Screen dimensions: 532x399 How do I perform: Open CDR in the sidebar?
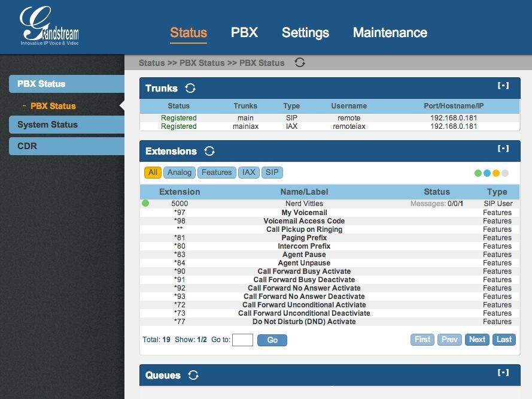click(67, 146)
